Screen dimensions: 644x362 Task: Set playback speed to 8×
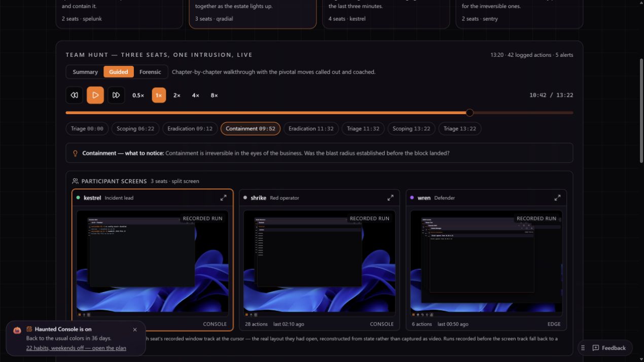point(214,95)
